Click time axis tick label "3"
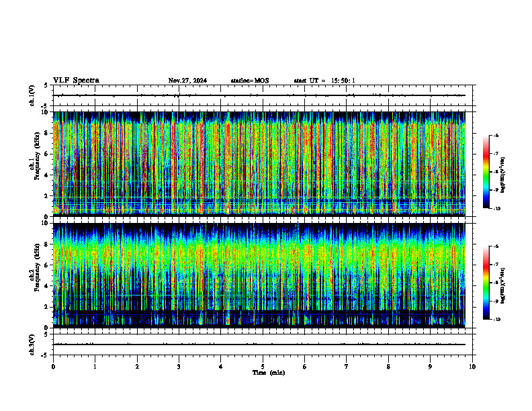Image resolution: width=532 pixels, height=411 pixels. [179, 367]
